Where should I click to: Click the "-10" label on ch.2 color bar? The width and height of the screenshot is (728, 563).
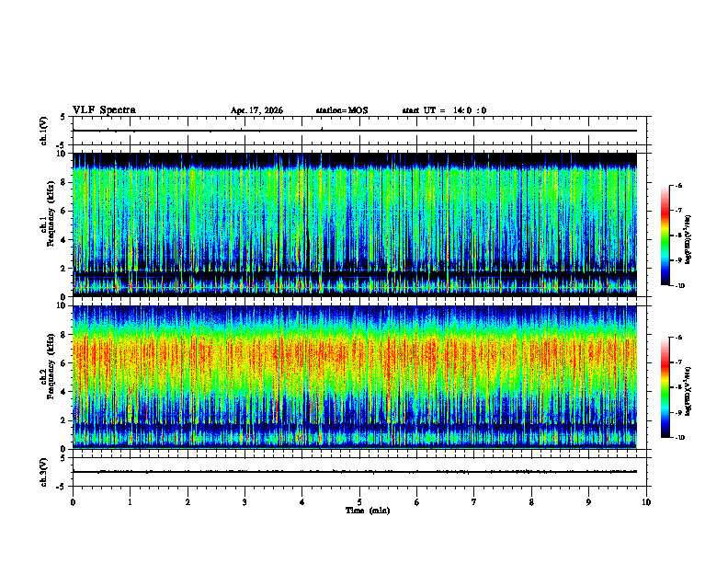point(679,438)
